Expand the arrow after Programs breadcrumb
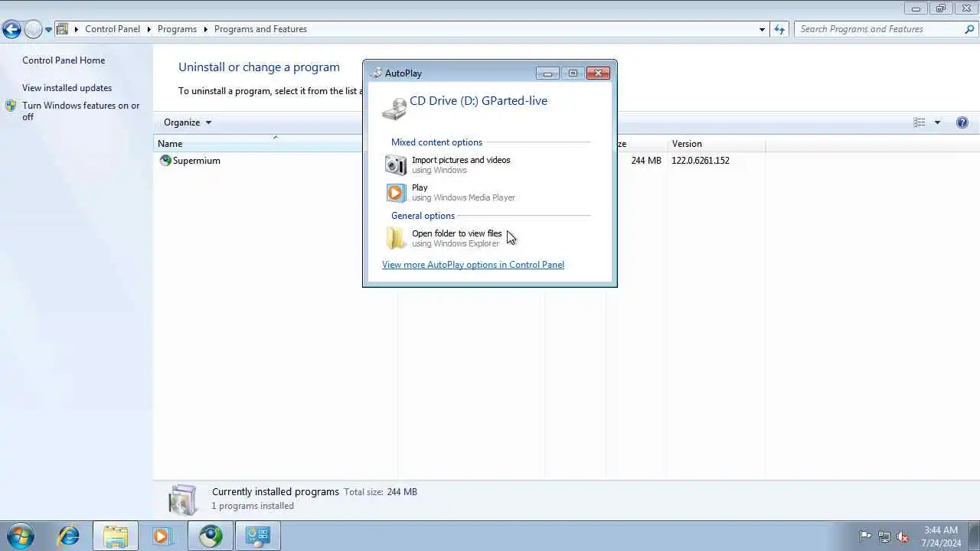 (205, 29)
